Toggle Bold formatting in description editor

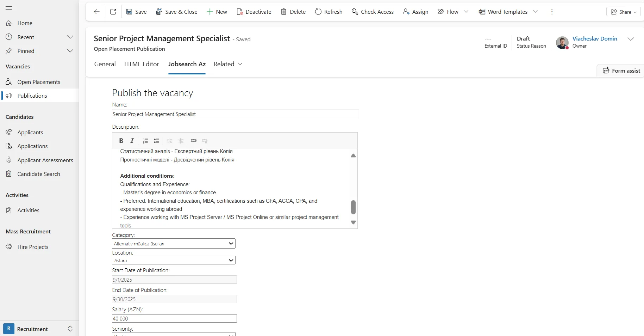(121, 141)
